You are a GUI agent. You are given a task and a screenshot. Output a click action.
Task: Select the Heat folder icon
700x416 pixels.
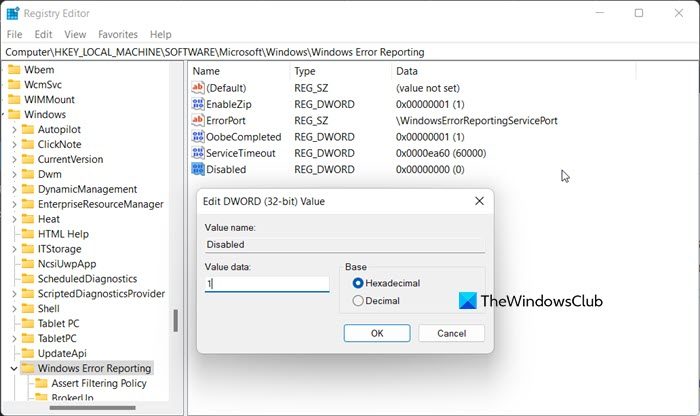[28, 219]
